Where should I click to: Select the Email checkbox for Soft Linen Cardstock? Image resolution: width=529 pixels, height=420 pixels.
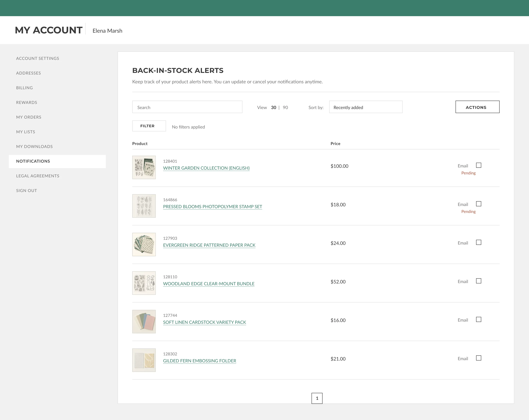478,319
